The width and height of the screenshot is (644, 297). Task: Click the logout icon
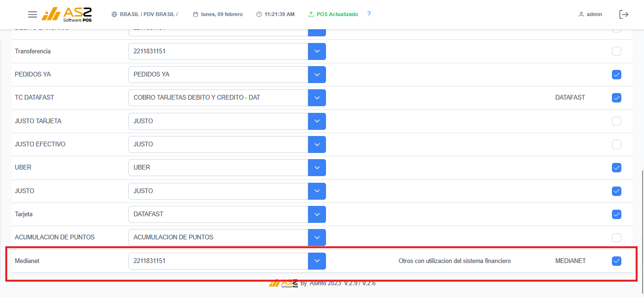[x=624, y=15]
